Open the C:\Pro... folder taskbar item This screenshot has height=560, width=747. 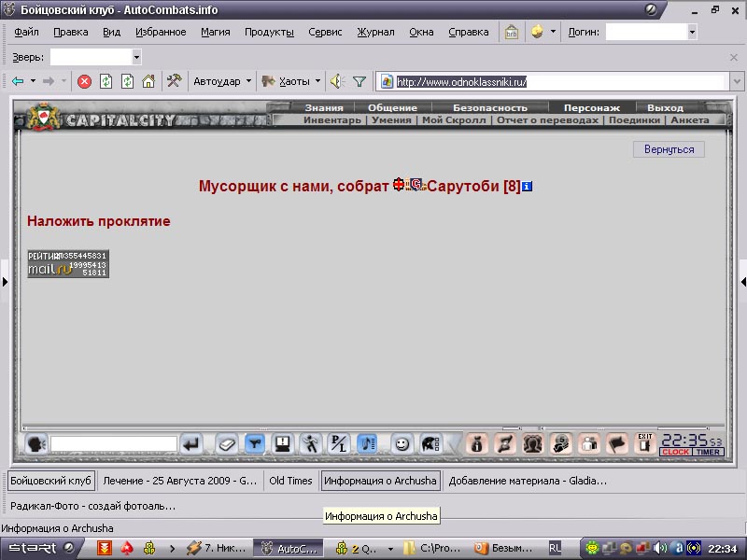[x=433, y=549]
